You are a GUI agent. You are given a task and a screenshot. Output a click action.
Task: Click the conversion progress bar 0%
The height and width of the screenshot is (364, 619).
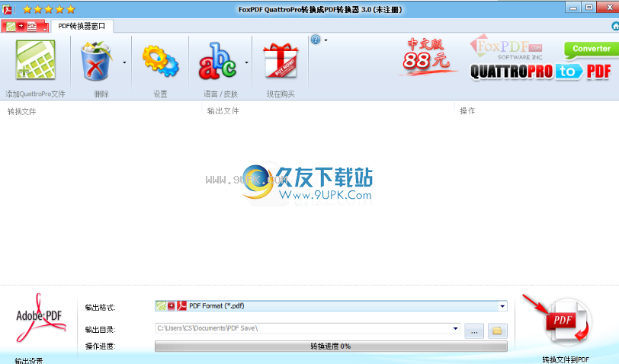[331, 346]
